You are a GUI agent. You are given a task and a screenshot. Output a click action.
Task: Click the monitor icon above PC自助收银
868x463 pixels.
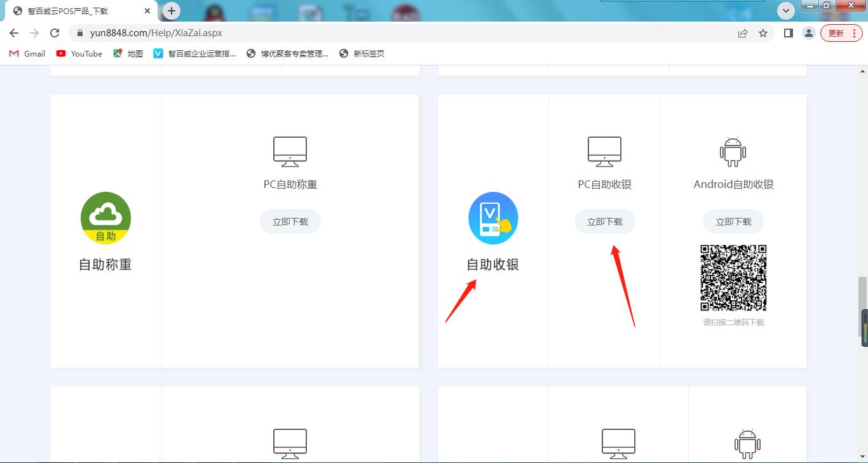(x=604, y=152)
